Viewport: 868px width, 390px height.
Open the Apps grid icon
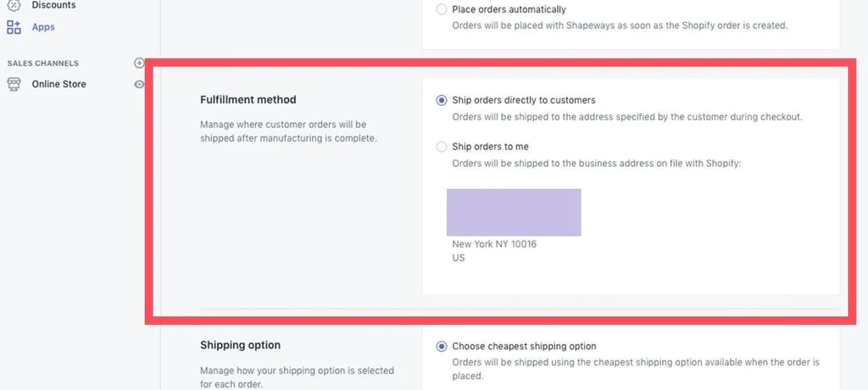pyautogui.click(x=14, y=27)
